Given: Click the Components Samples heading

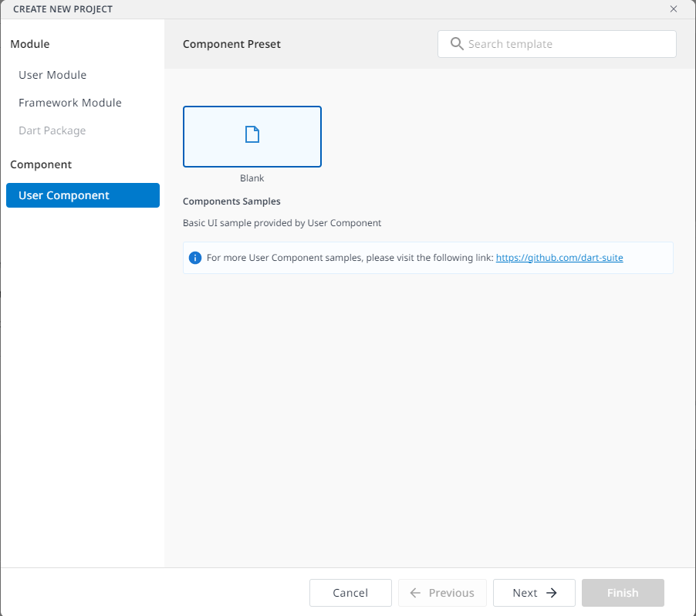Looking at the screenshot, I should 231,201.
